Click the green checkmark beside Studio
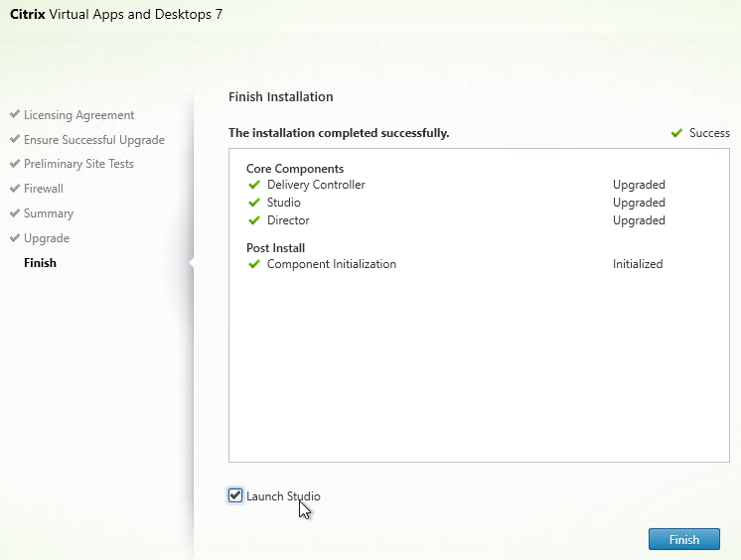This screenshot has width=741, height=560. click(254, 203)
